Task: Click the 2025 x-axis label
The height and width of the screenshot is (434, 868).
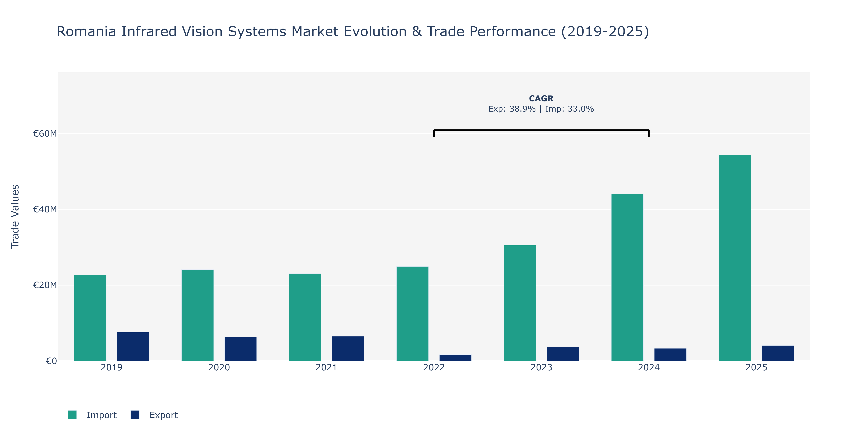Action: (756, 367)
